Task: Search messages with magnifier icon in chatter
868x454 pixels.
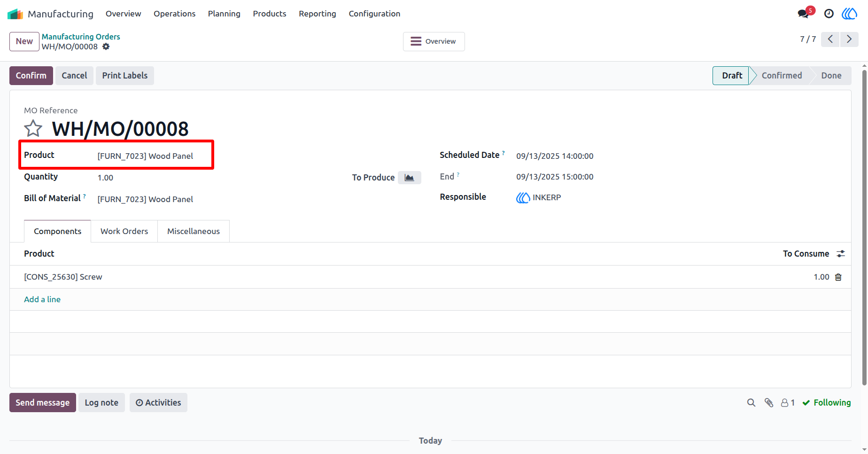Action: tap(752, 403)
